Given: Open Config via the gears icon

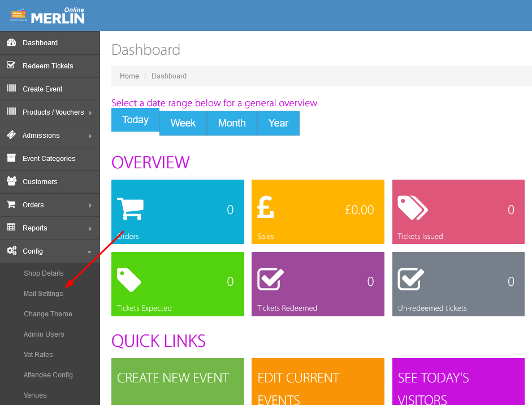Looking at the screenshot, I should (x=12, y=251).
